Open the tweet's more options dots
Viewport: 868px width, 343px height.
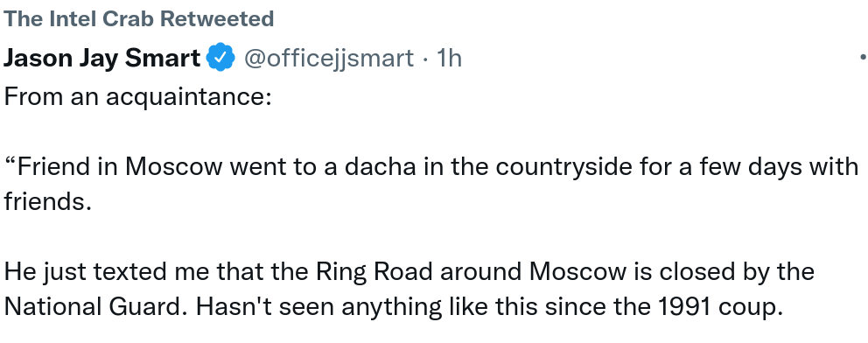864,58
